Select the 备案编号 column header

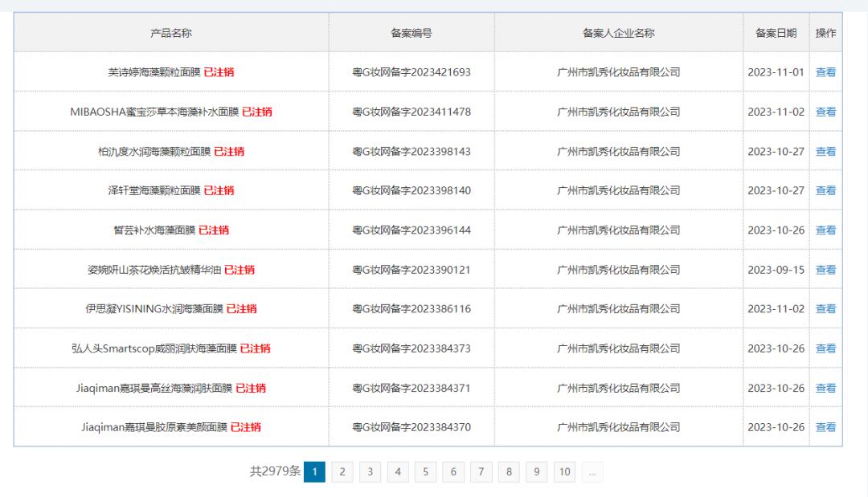click(x=411, y=33)
